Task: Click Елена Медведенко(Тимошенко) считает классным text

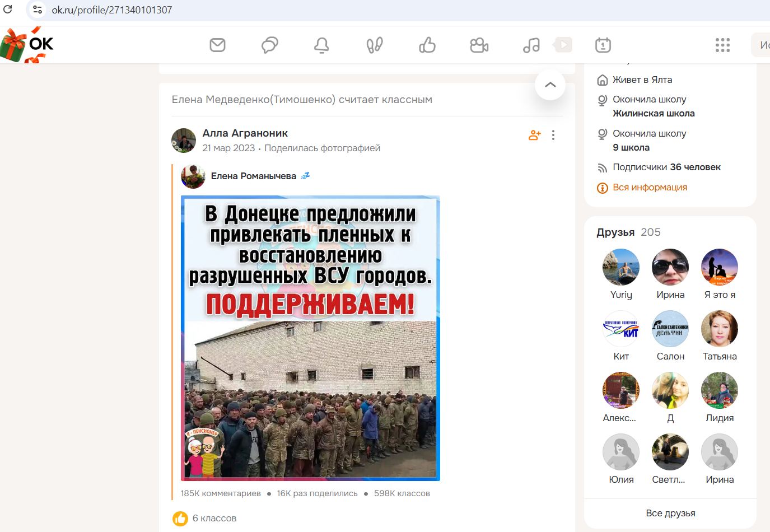Action: [302, 100]
